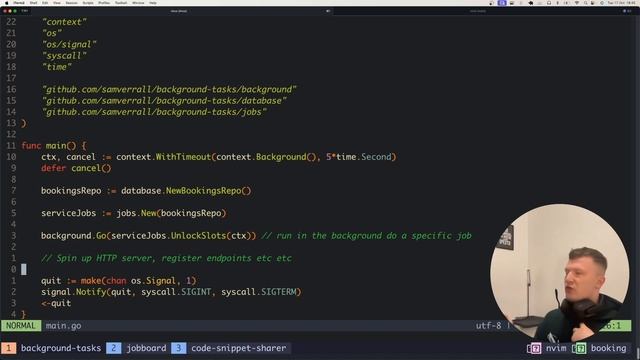Open the View menu
Screen dimensions: 640x360
click(57, 2)
